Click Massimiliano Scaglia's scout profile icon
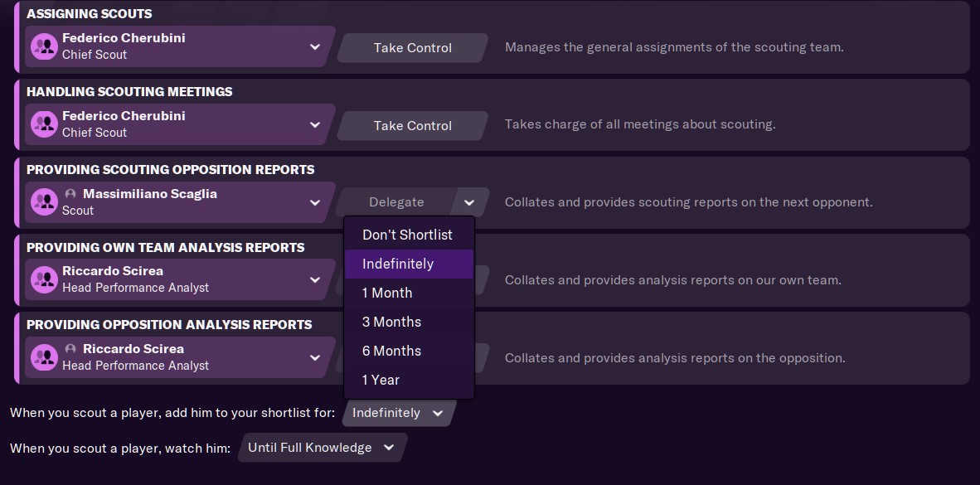 tap(45, 201)
